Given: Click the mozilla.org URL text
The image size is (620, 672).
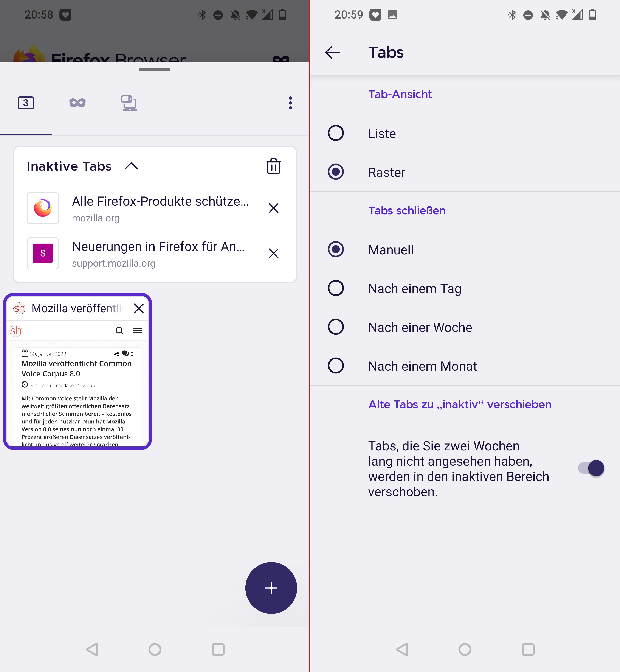Looking at the screenshot, I should click(96, 218).
